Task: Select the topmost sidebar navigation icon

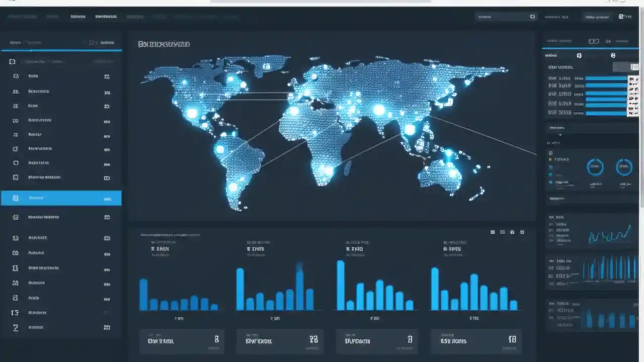Action: point(15,75)
